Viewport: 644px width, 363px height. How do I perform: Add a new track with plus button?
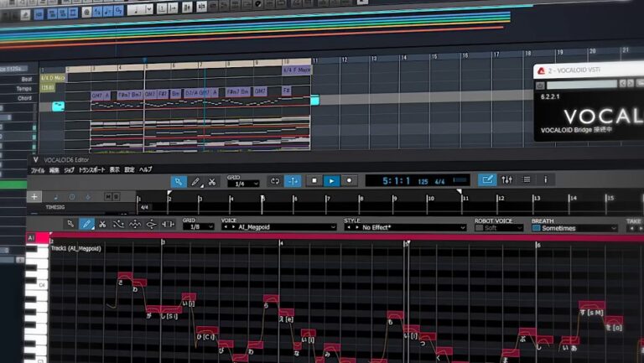(34, 196)
